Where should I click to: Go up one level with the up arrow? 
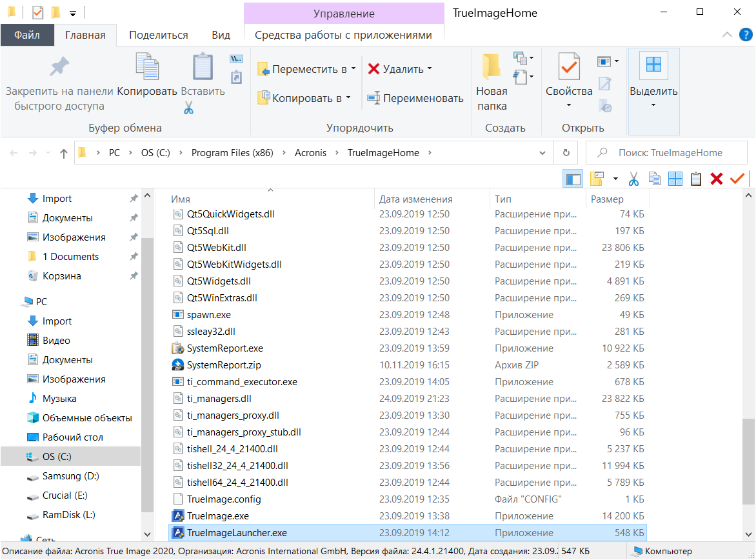64,154
